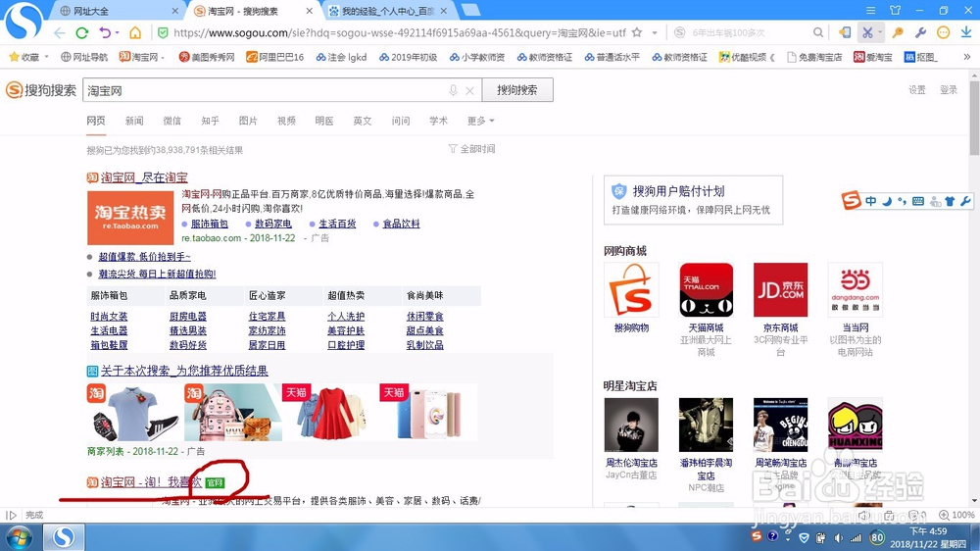Open the 淘宝网_尽在淘宝 result link
Image resolution: width=980 pixels, height=551 pixels.
pos(144,177)
